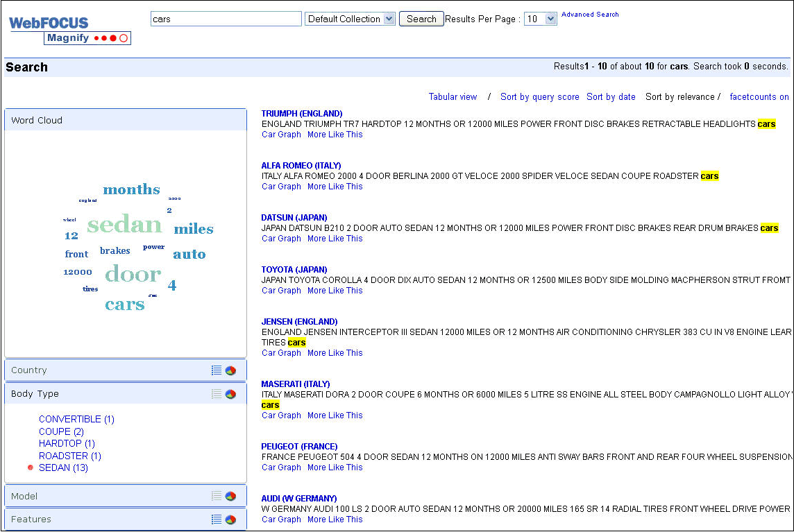Turn facetcounts on
Image resolution: width=794 pixels, height=532 pixels.
pos(759,96)
